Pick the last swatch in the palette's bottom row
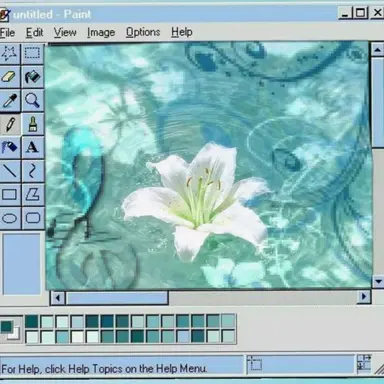The height and width of the screenshot is (384, 384). click(228, 336)
